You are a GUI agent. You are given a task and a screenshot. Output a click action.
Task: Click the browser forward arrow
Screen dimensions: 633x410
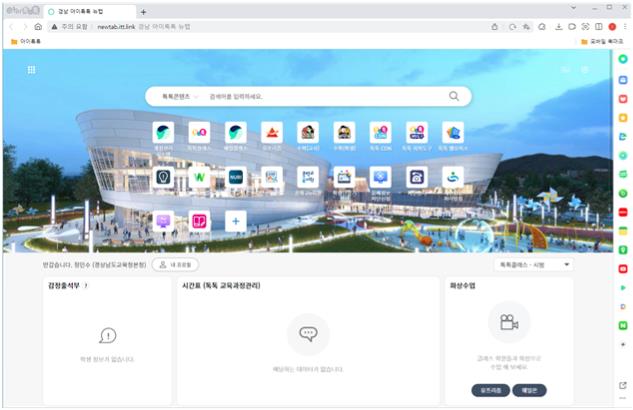(25, 27)
